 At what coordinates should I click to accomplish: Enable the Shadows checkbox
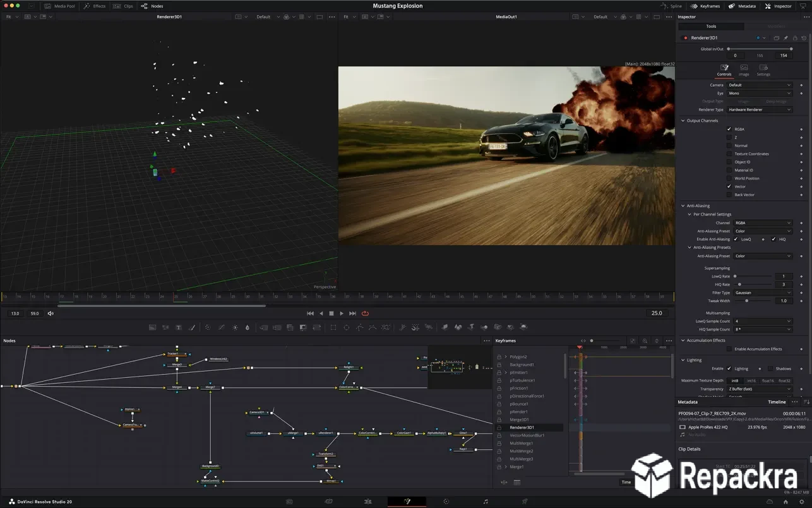point(770,368)
